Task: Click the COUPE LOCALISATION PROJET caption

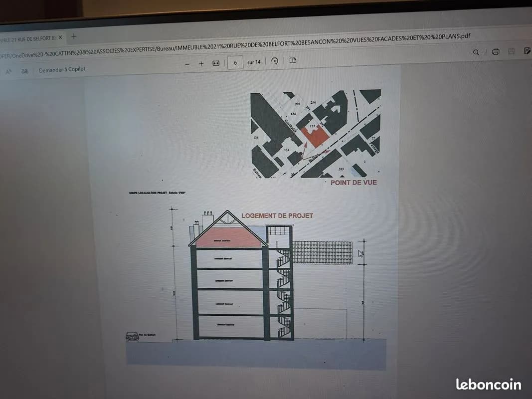Action: [157, 193]
